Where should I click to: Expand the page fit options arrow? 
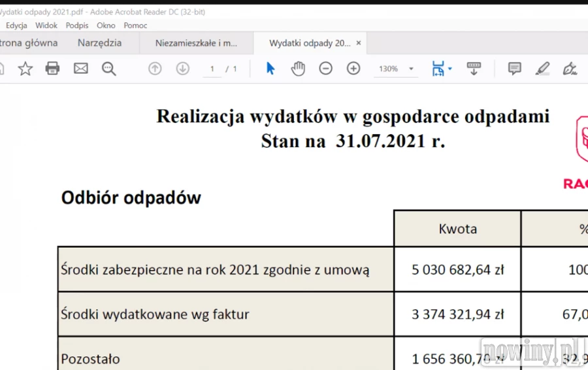450,69
